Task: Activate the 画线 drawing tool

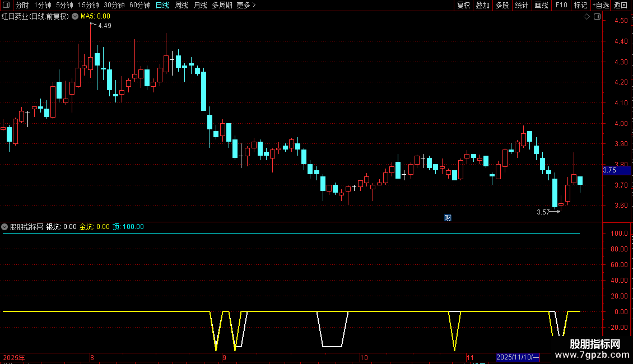Action: [x=541, y=5]
